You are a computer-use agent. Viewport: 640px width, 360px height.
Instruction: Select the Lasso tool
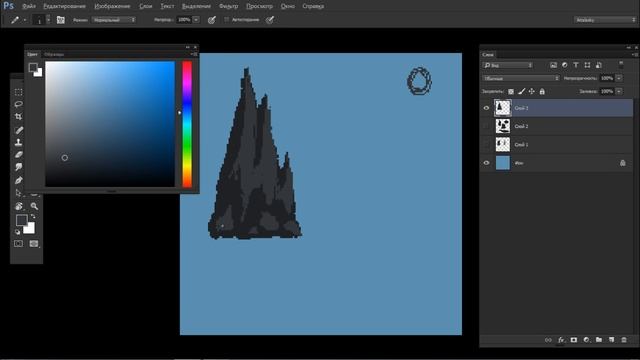(x=18, y=104)
